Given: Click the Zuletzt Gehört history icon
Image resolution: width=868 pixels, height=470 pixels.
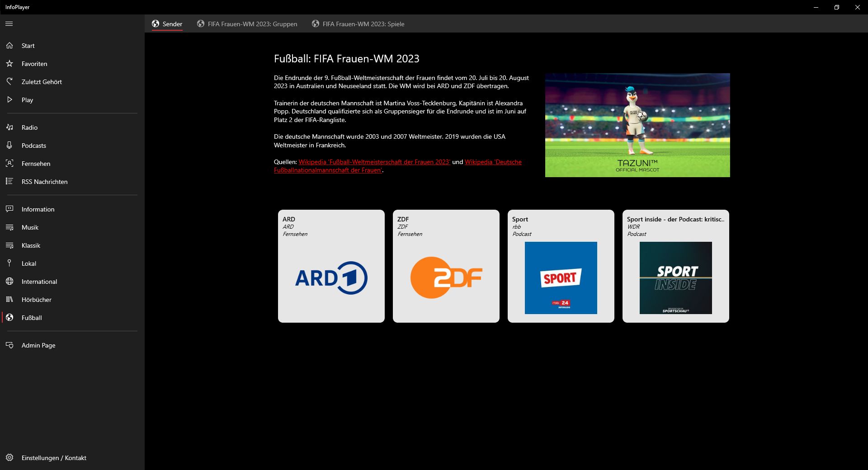Looking at the screenshot, I should pyautogui.click(x=9, y=82).
